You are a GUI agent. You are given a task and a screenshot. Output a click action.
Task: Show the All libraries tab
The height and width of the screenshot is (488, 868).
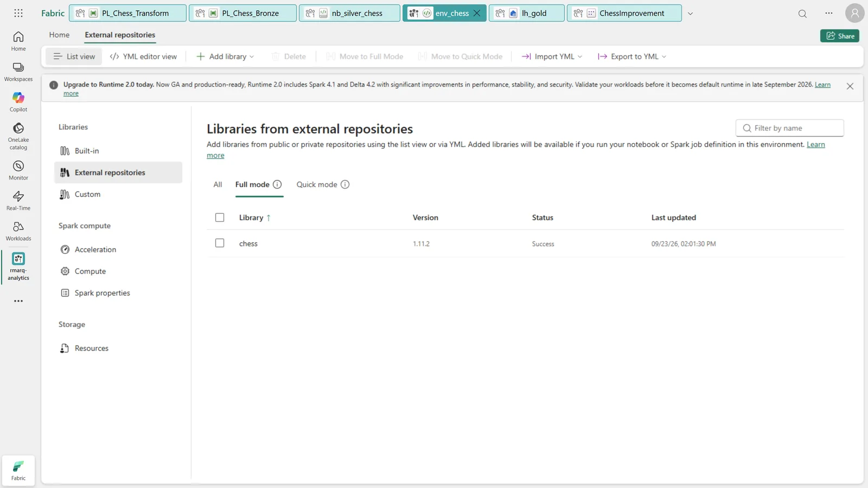[x=218, y=184]
